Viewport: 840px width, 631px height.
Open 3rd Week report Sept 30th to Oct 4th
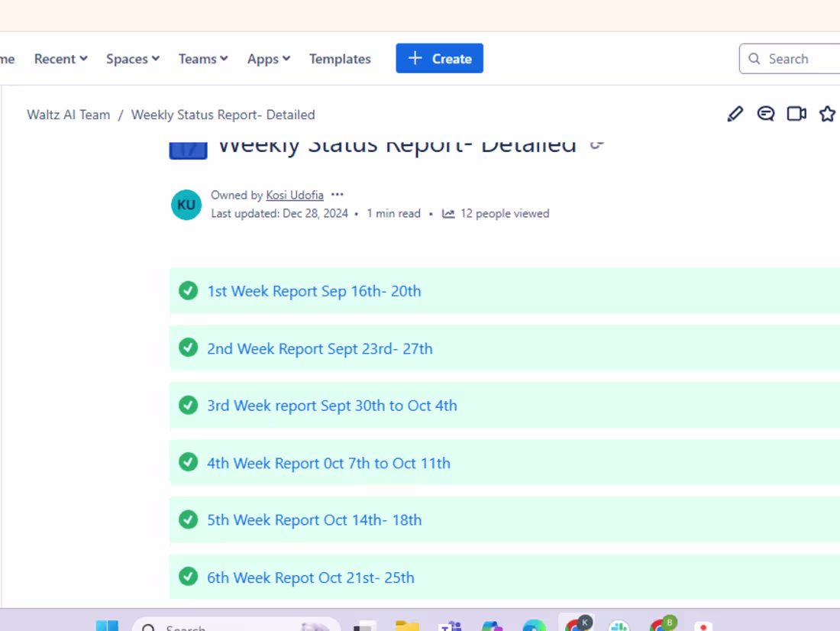pos(332,406)
